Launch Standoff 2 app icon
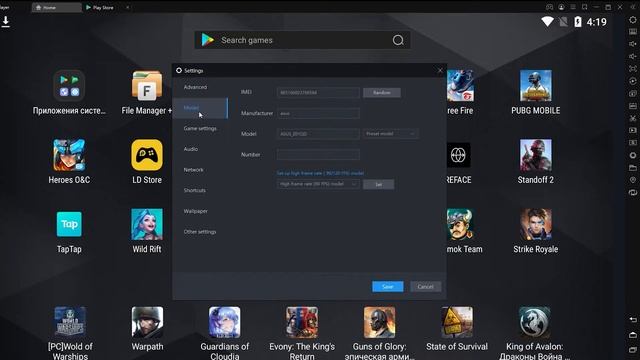This screenshot has height=360, width=640. tap(536, 155)
